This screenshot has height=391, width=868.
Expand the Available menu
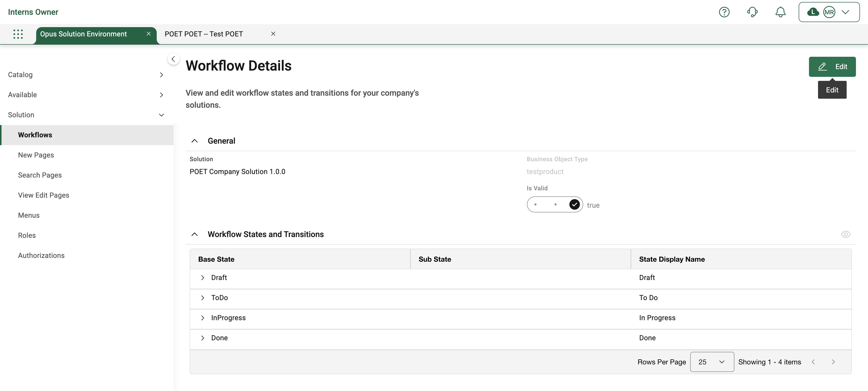87,95
